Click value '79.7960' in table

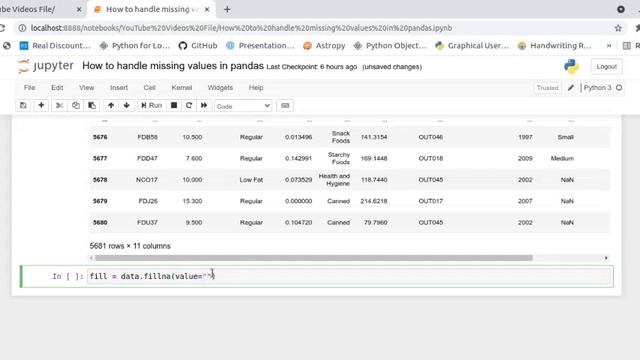(x=376, y=222)
